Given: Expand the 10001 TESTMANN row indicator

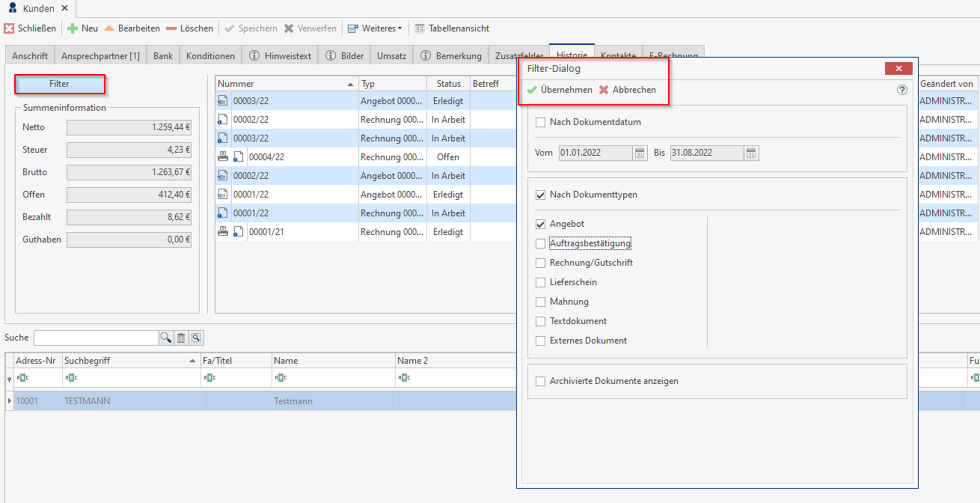Looking at the screenshot, I should pos(9,401).
